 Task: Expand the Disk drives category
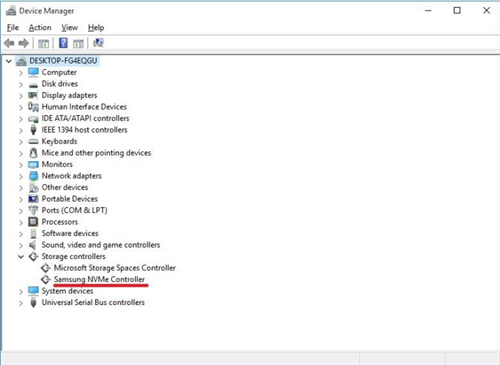[x=21, y=84]
